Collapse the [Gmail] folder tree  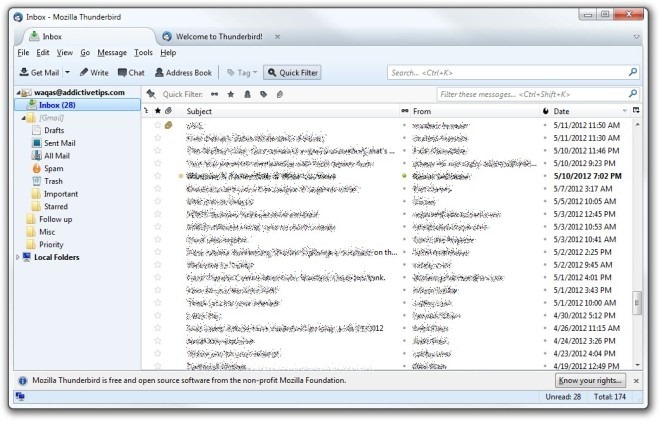coord(24,118)
